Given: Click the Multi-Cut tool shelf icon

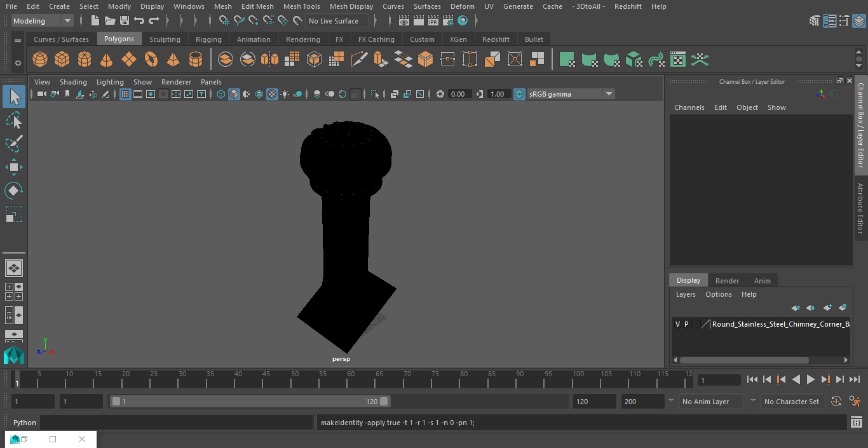Looking at the screenshot, I should (359, 60).
